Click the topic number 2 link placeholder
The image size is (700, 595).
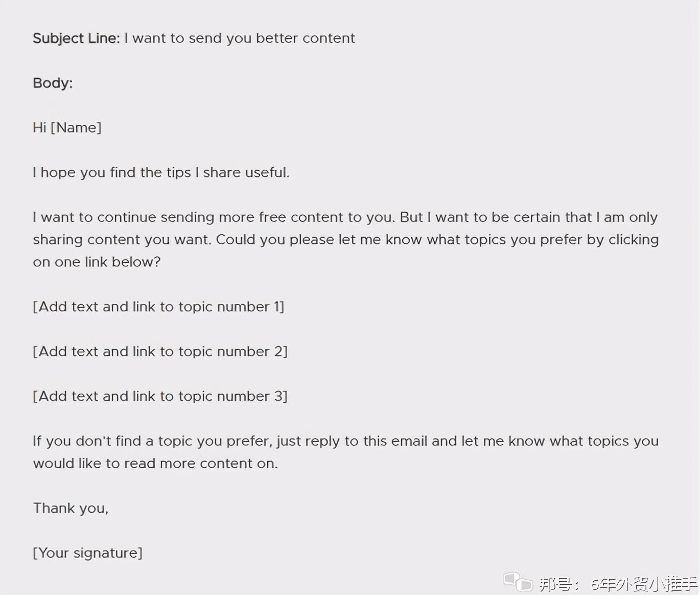pos(160,352)
